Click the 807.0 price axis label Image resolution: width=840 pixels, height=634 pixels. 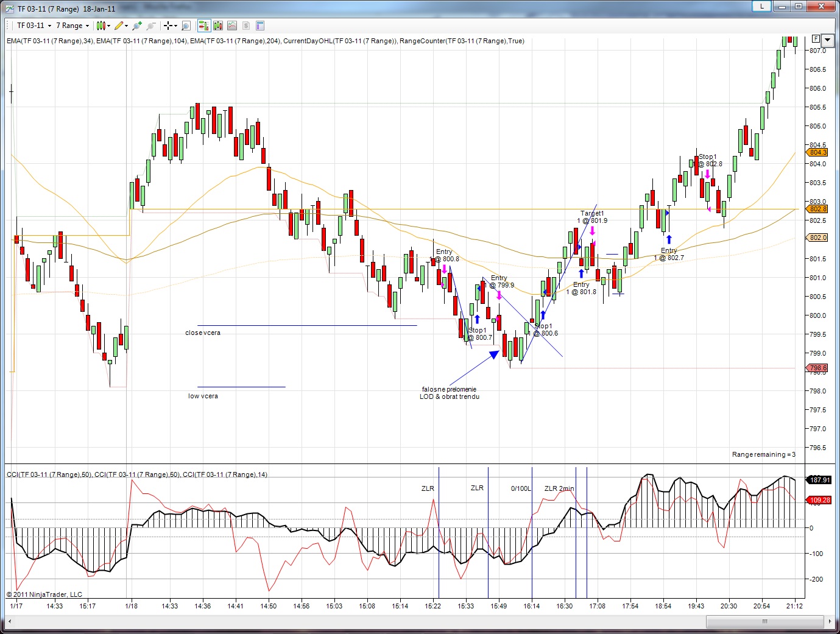click(x=818, y=51)
